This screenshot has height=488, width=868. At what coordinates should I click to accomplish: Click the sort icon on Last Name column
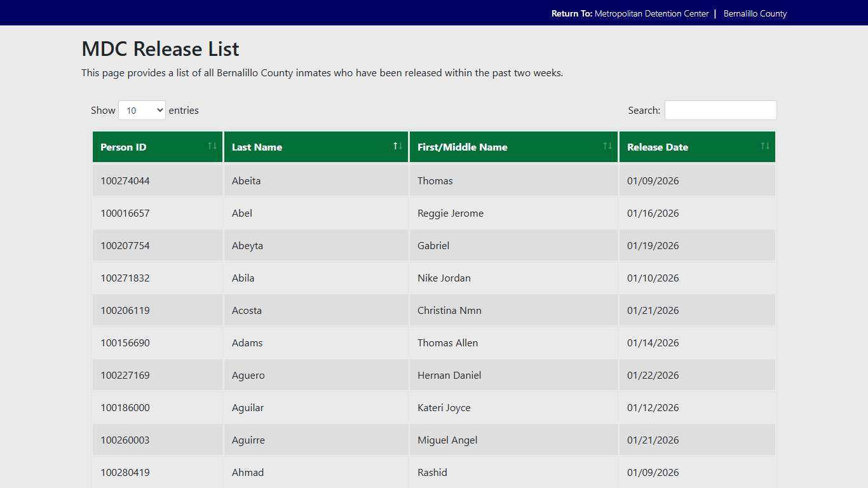398,146
